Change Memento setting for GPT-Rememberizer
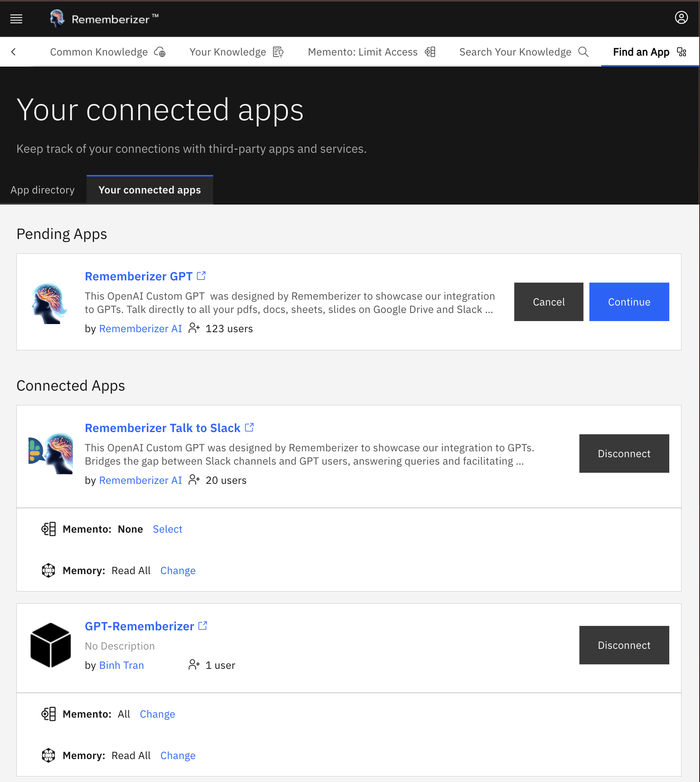This screenshot has height=782, width=700. click(157, 714)
